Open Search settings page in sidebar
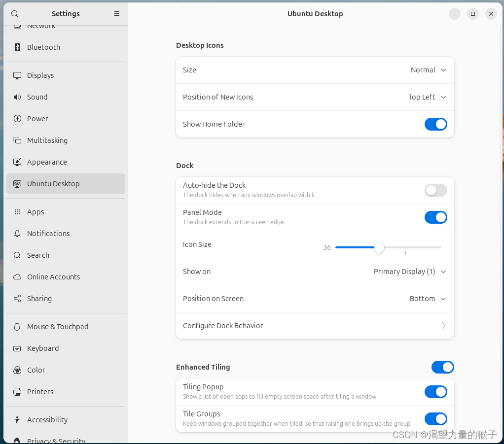This screenshot has width=504, height=444. (x=66, y=255)
